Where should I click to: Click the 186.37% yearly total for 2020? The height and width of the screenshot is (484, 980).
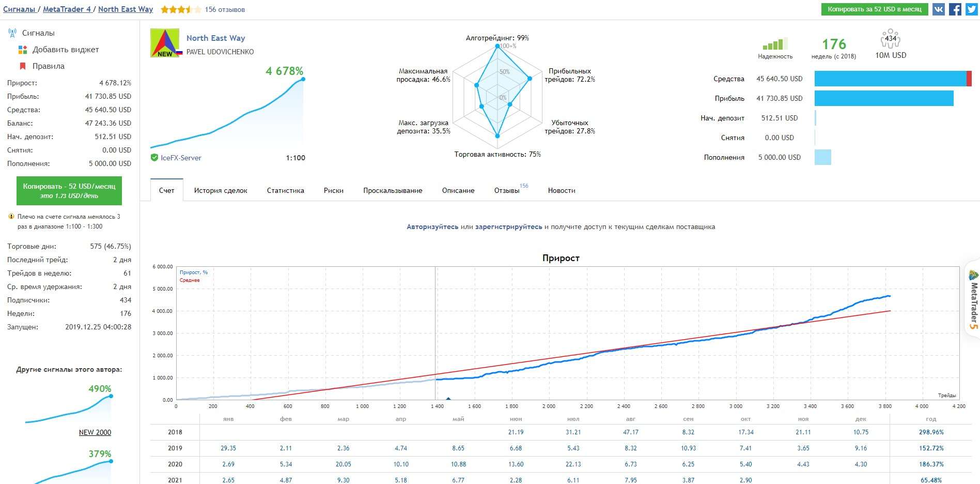[x=931, y=464]
